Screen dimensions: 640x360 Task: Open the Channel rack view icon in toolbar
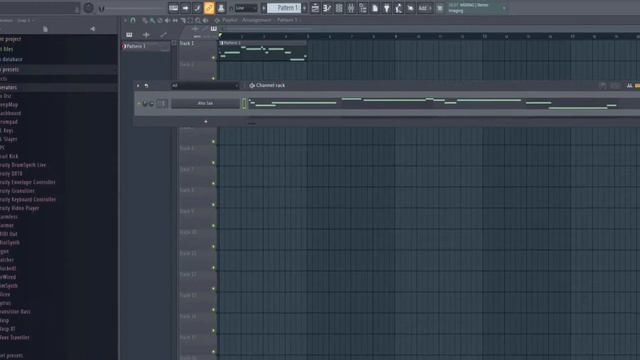tap(339, 8)
